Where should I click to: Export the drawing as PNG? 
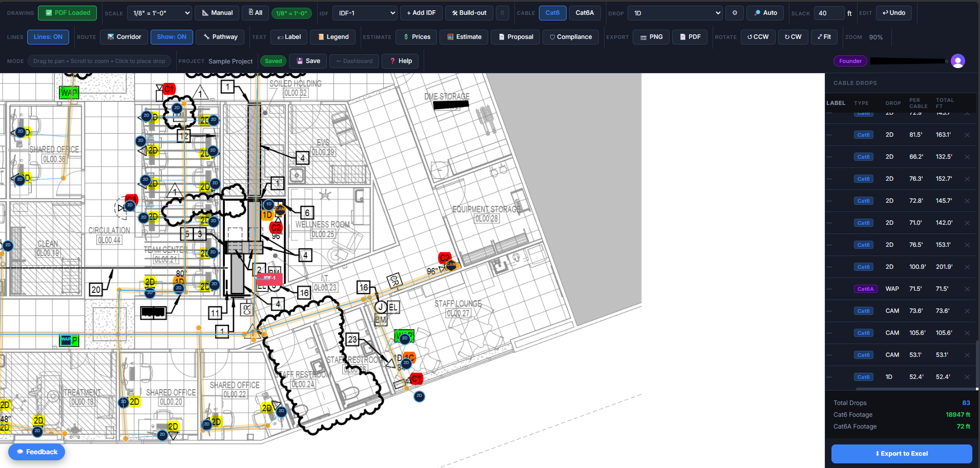pos(651,37)
